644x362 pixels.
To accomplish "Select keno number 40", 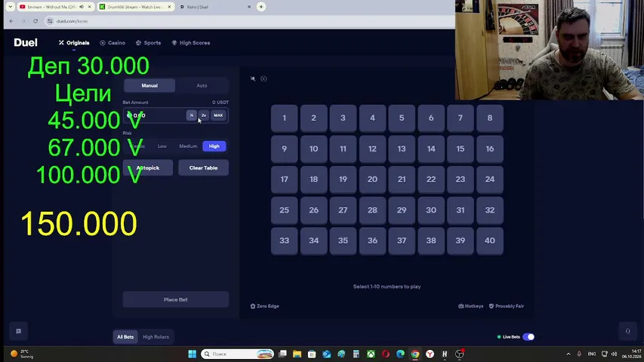I will pos(489,241).
